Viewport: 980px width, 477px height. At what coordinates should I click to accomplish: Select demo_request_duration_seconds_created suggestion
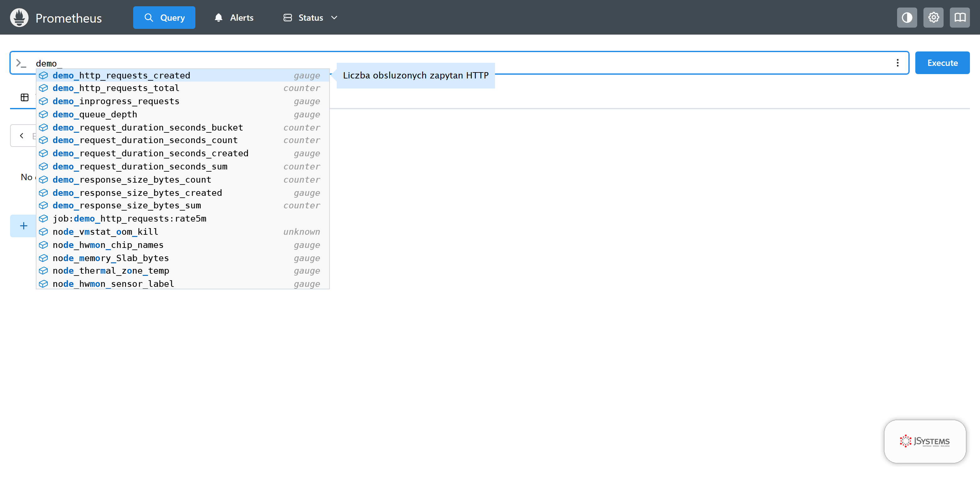(182, 153)
